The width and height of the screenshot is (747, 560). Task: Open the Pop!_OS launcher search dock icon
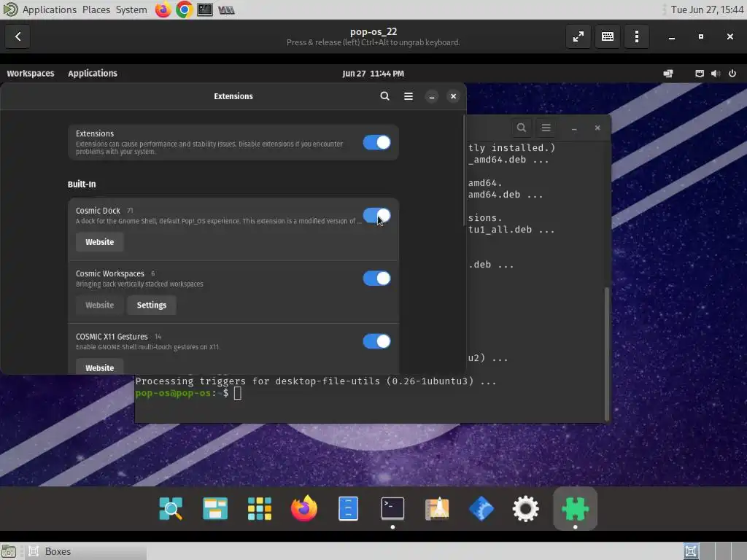pos(171,508)
